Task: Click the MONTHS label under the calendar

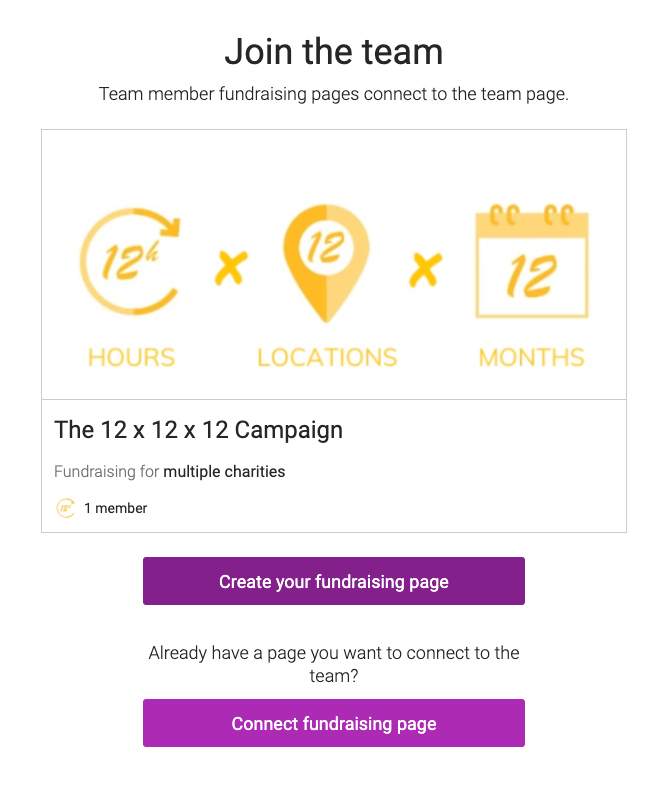Action: point(531,357)
